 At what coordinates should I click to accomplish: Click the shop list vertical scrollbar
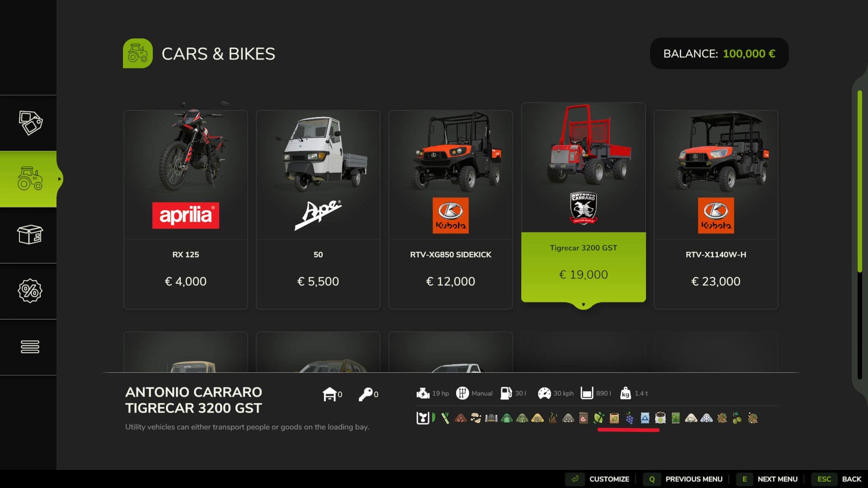coord(860,235)
